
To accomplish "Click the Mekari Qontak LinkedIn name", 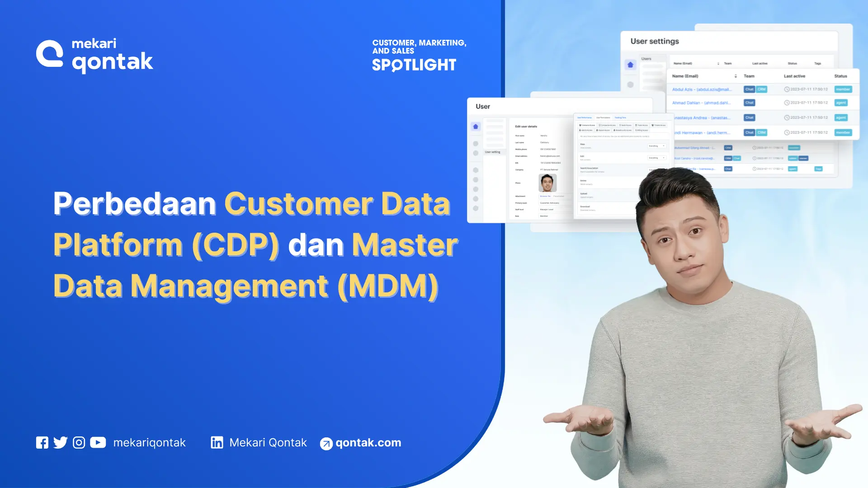I will click(x=268, y=442).
